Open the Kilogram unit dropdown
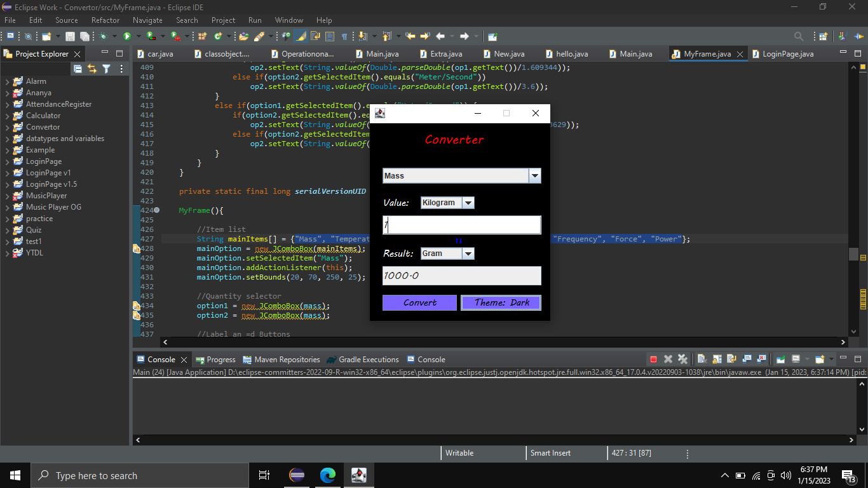868x488 pixels. pos(468,203)
